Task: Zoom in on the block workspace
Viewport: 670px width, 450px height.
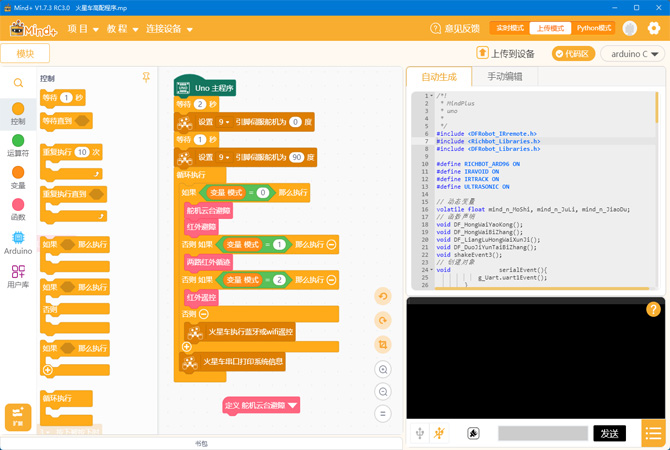Action: (383, 369)
